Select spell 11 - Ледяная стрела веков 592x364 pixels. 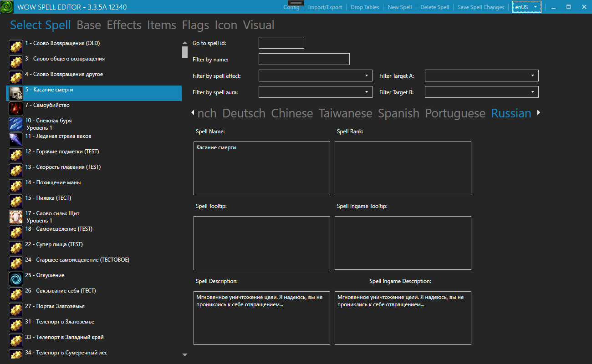click(x=94, y=140)
